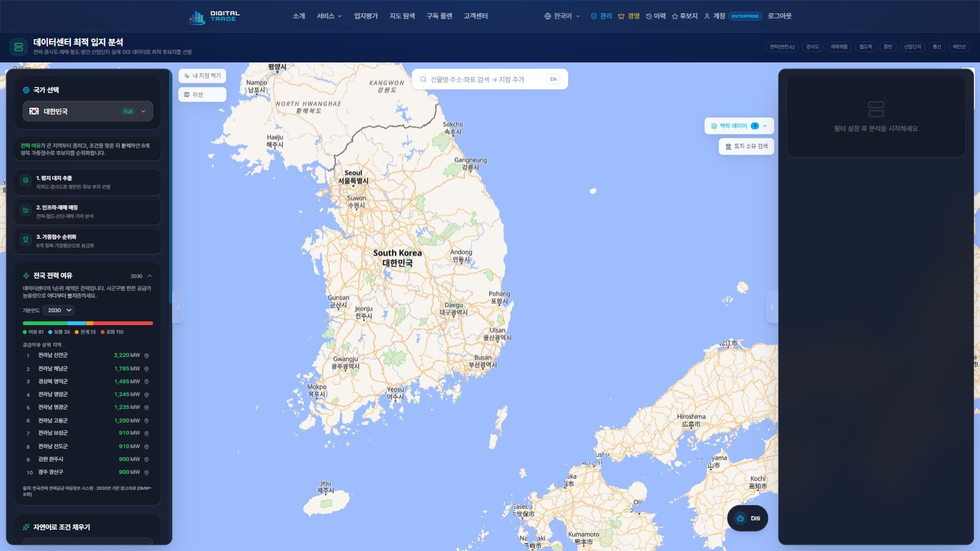
Task: Click the pin icon for 전라남 영암군
Action: pyautogui.click(x=146, y=395)
